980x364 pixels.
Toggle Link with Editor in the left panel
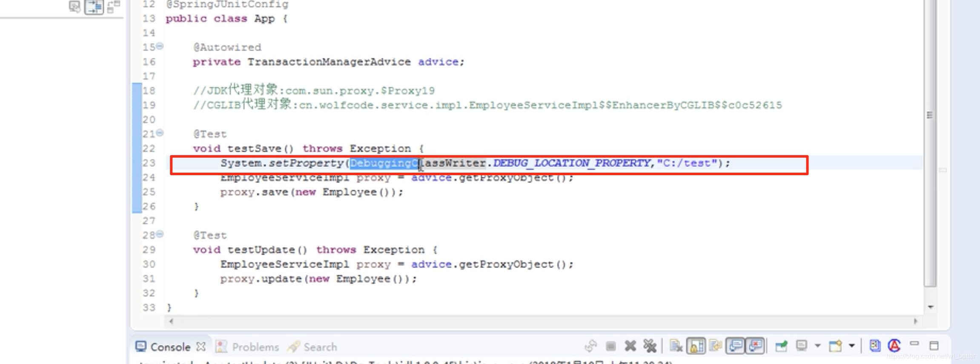[x=94, y=7]
